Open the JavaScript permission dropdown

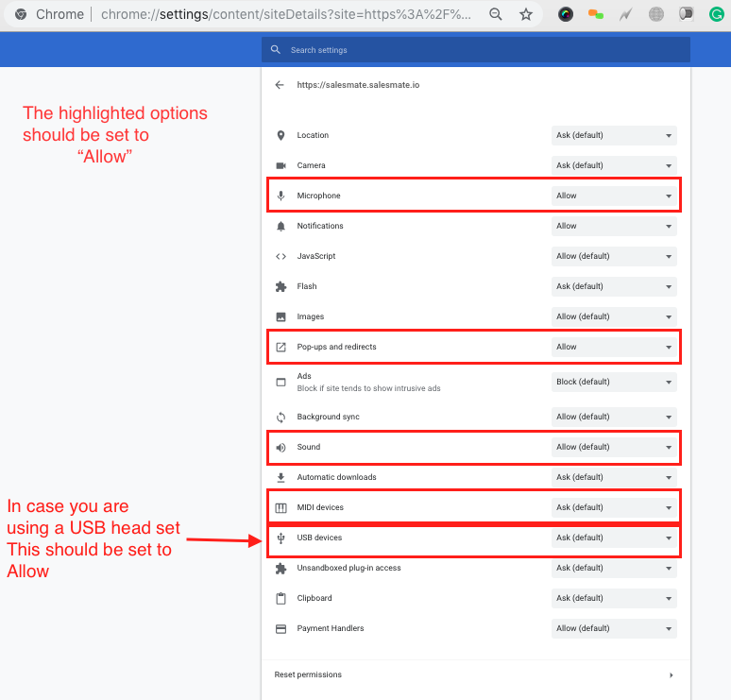point(614,257)
